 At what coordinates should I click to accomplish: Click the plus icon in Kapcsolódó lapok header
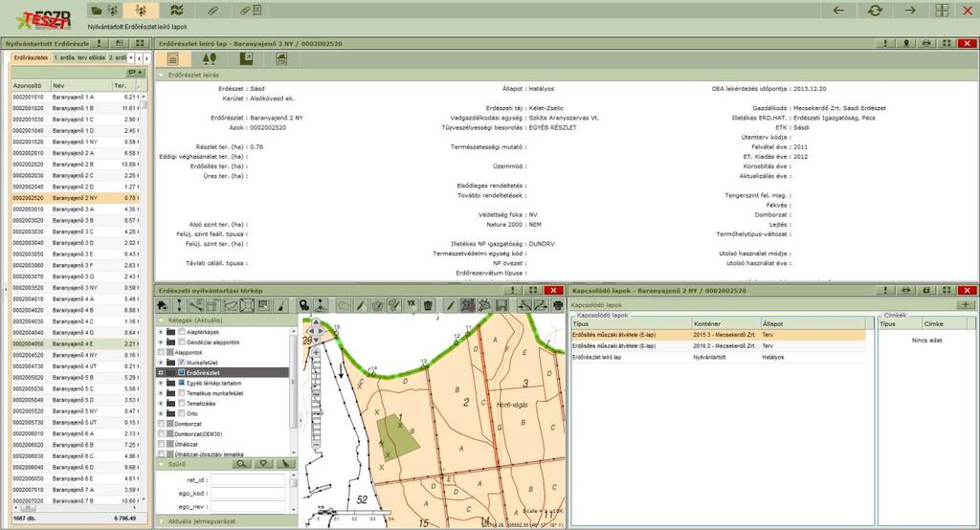click(966, 304)
